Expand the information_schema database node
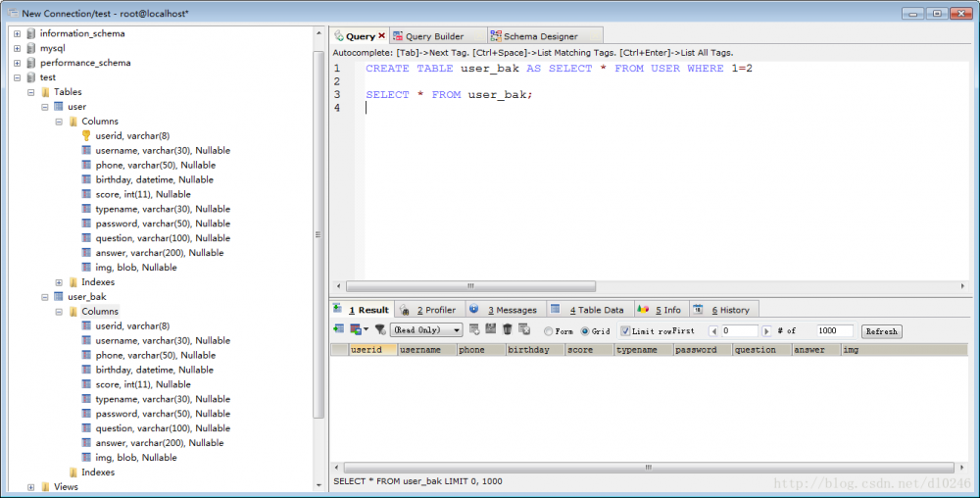The image size is (980, 498). pyautogui.click(x=17, y=33)
